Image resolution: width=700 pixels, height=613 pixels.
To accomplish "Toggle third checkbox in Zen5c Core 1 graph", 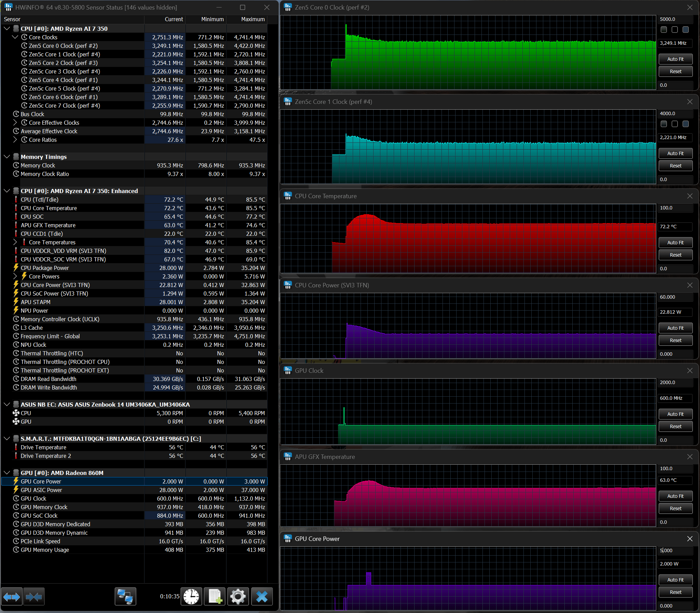I will point(686,124).
